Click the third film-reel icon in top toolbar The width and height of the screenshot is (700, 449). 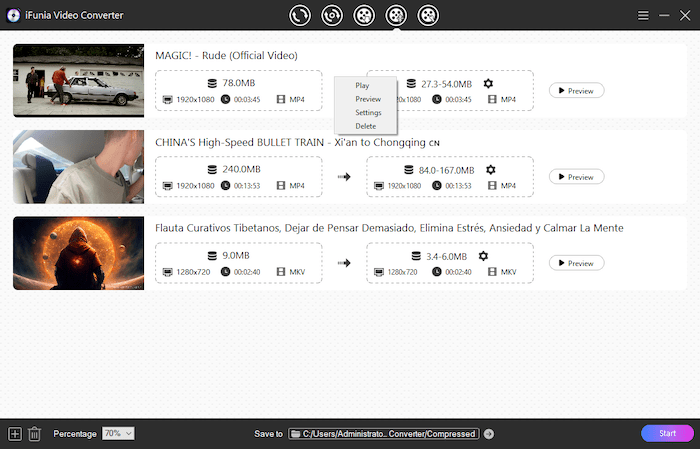(364, 15)
